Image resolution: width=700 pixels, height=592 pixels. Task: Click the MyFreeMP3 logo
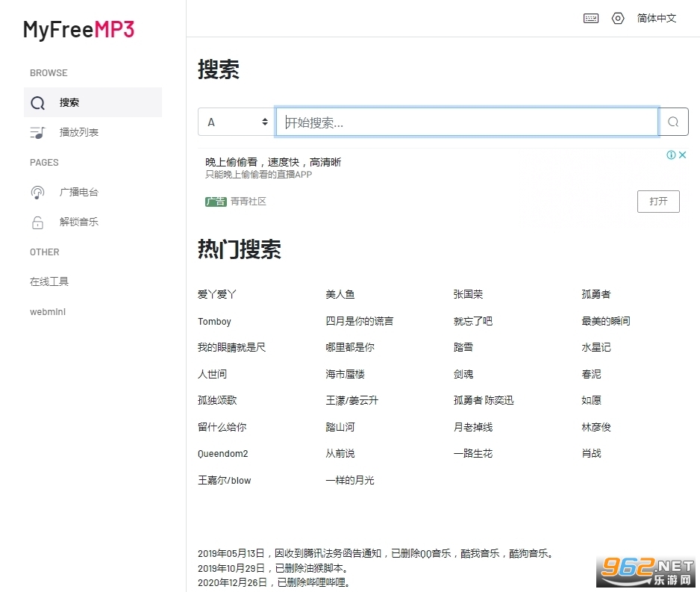(78, 30)
